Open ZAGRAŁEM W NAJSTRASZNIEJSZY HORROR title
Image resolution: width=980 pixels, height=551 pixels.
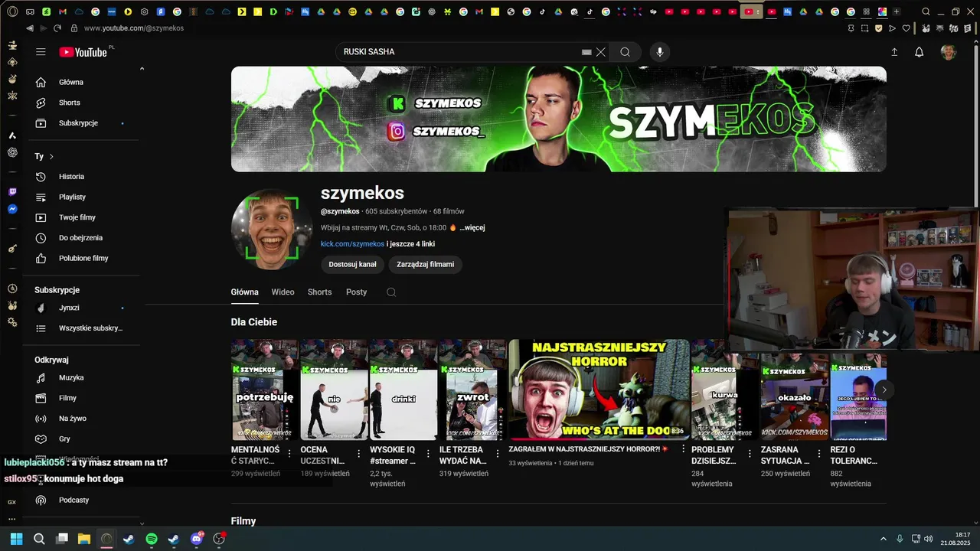(588, 449)
